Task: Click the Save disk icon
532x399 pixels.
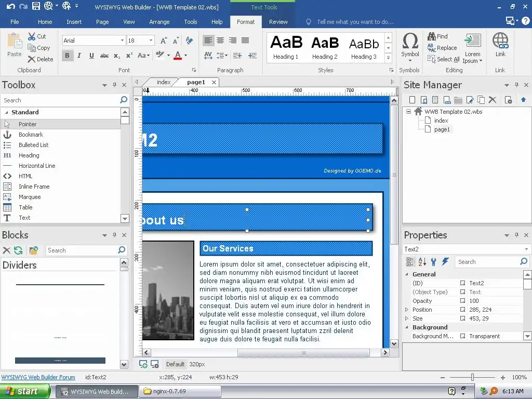Action: (36, 6)
